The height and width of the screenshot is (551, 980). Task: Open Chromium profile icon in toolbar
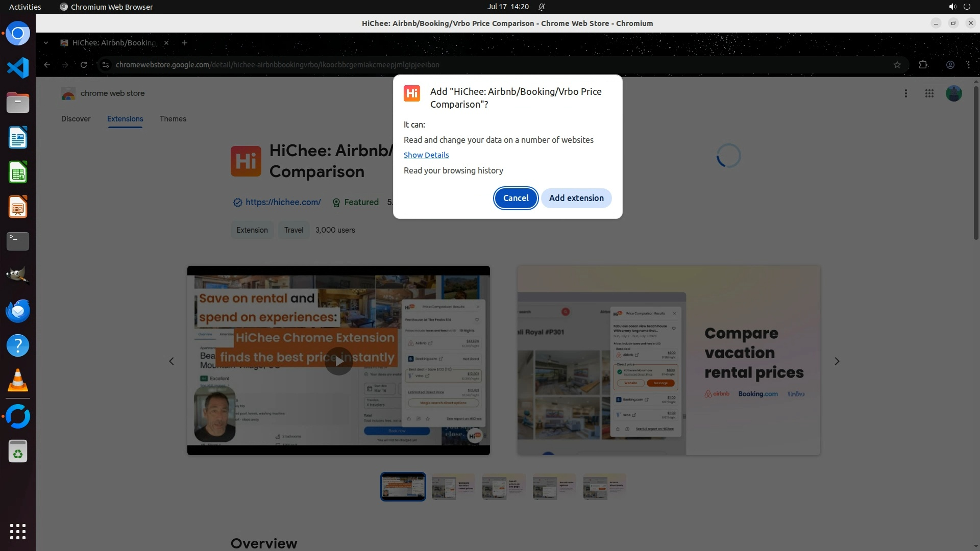[950, 65]
